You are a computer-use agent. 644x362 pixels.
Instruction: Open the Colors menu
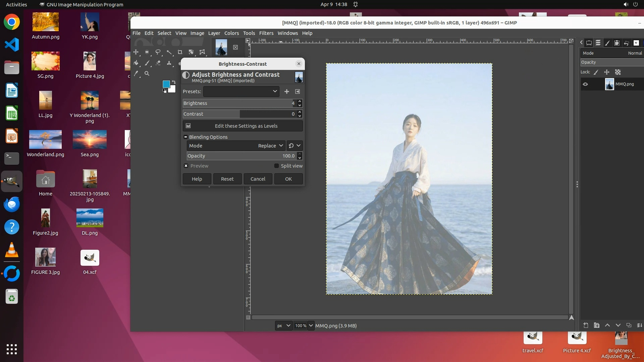coord(231,33)
